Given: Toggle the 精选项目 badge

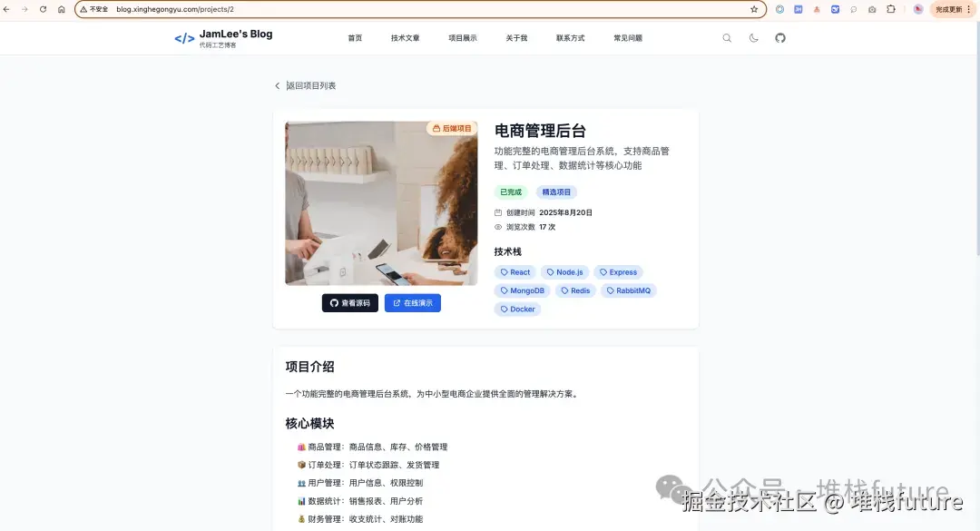Looking at the screenshot, I should 556,192.
